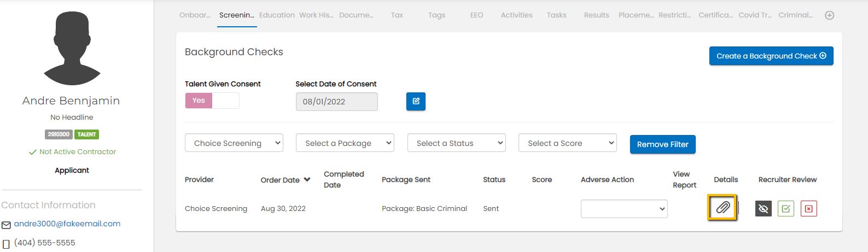Click the blue edit consent date icon
The height and width of the screenshot is (252, 868).
pos(416,101)
